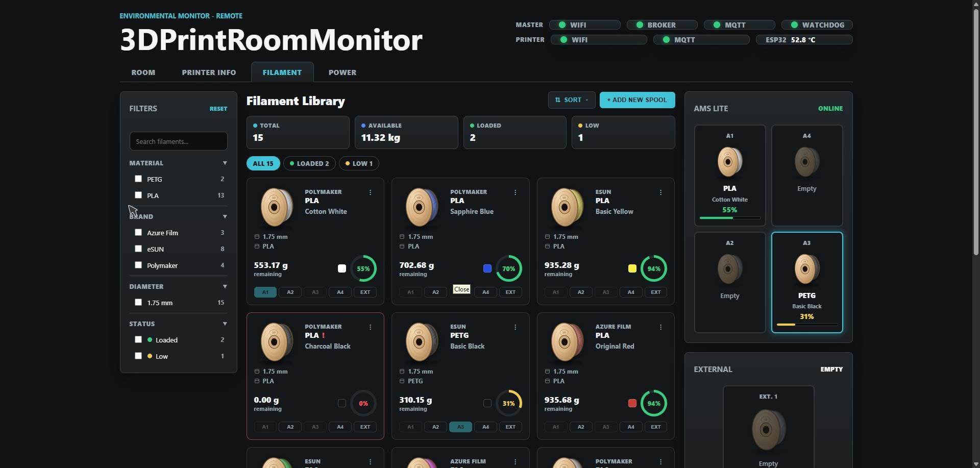Click the Sapphire Blue spool image

point(422,207)
